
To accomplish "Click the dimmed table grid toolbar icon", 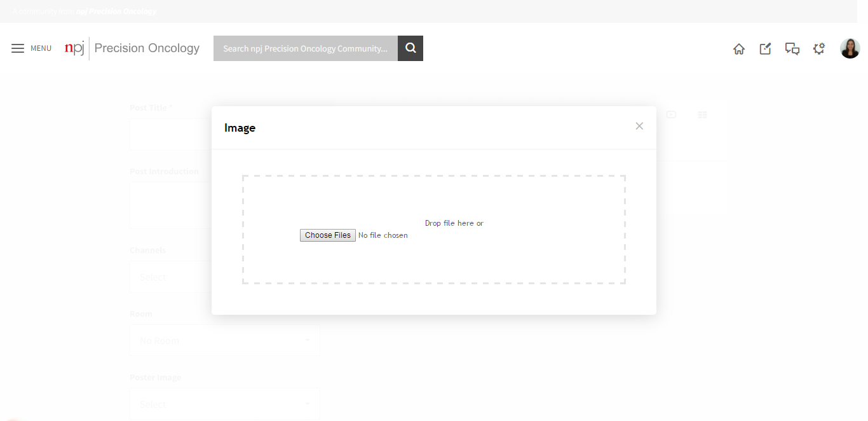I will pos(702,114).
